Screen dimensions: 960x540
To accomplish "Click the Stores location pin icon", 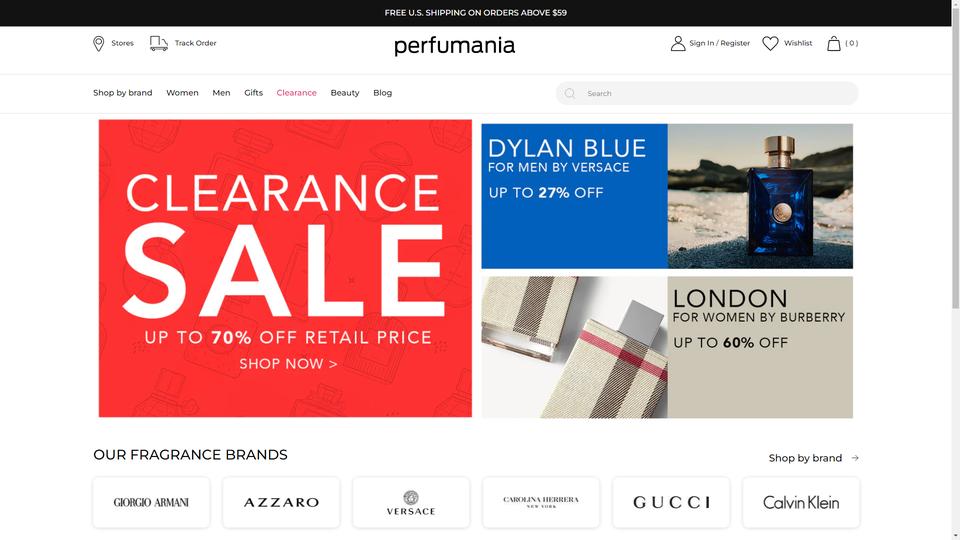I will 98,43.
